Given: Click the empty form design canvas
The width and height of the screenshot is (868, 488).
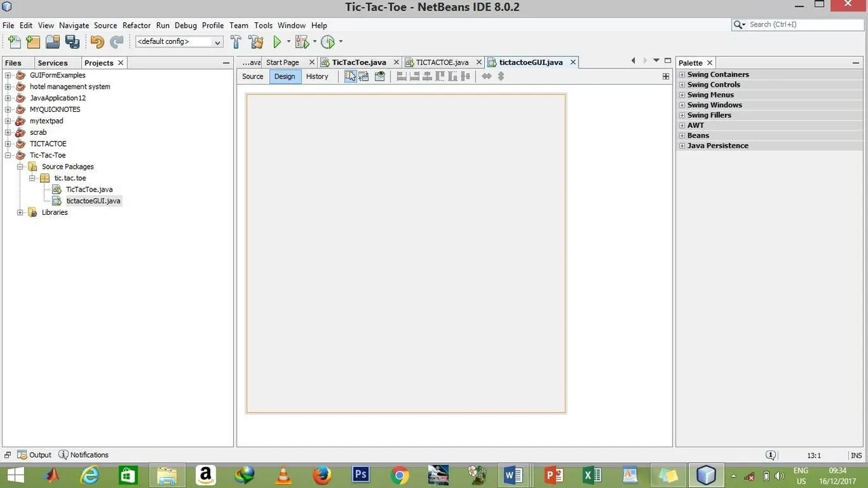Looking at the screenshot, I should click(x=406, y=253).
